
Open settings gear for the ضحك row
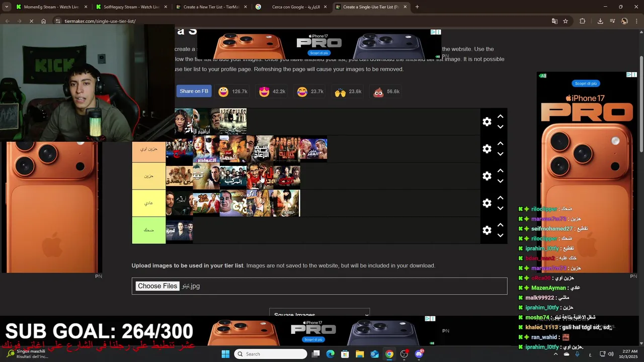coord(487,230)
